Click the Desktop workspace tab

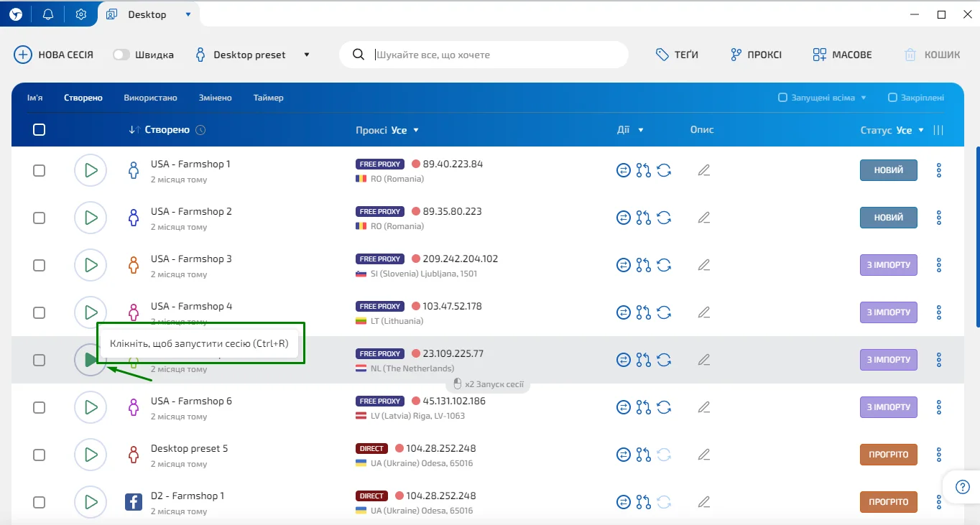(148, 14)
